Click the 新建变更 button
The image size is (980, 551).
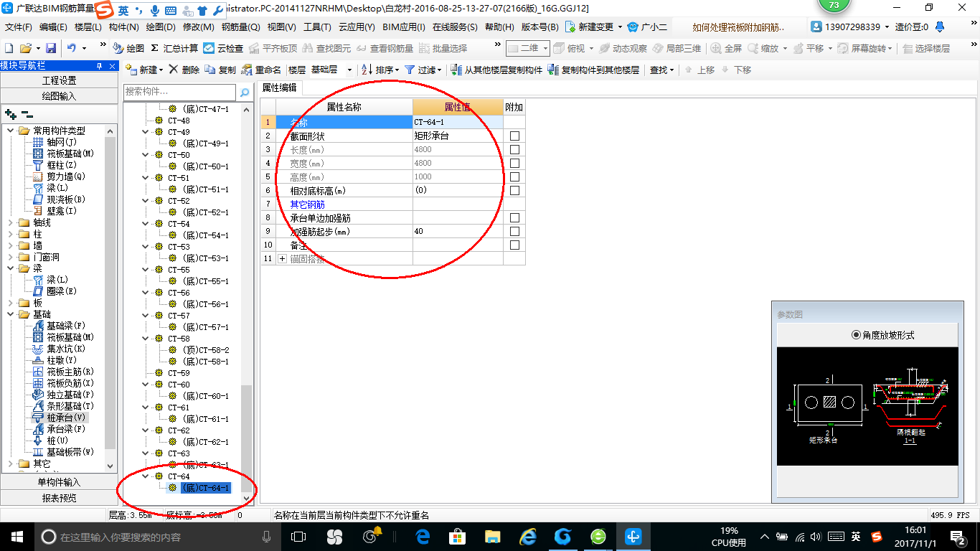click(590, 27)
